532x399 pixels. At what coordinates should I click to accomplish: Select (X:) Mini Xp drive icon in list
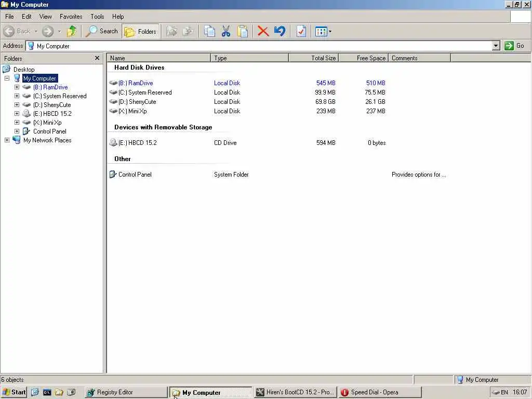click(113, 111)
